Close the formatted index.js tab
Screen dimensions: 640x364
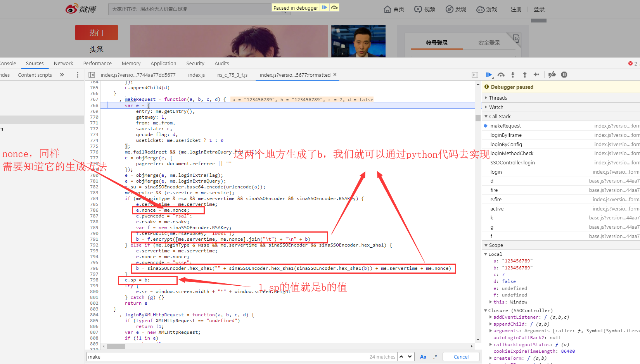[335, 74]
